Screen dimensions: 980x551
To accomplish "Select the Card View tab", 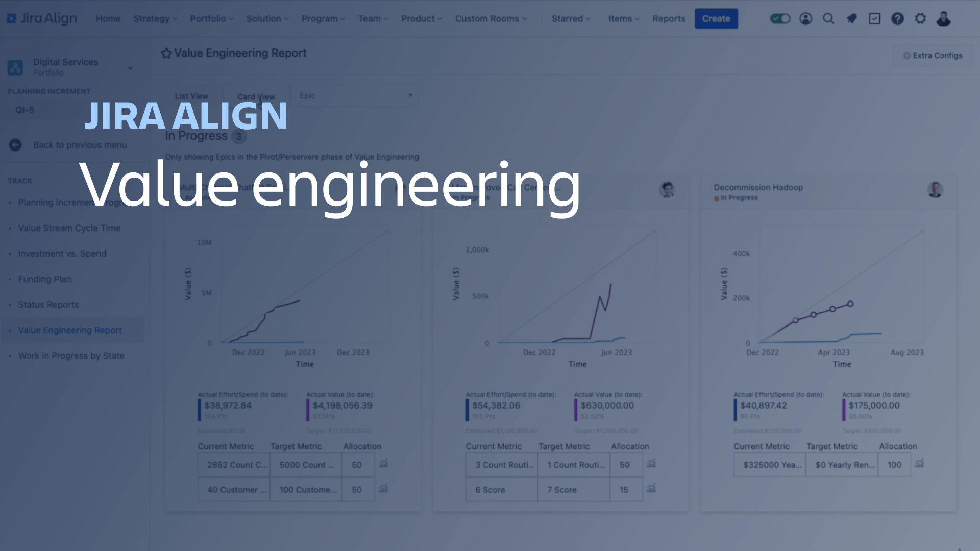I will [256, 96].
